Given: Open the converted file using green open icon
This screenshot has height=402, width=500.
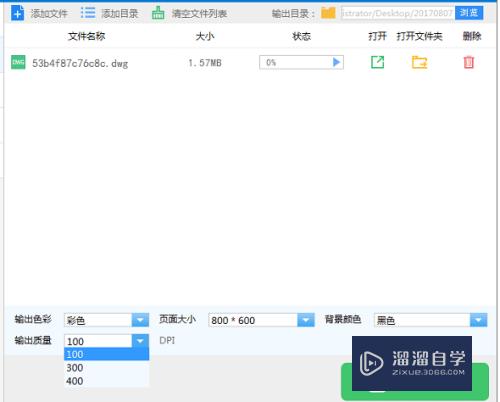Looking at the screenshot, I should click(377, 62).
